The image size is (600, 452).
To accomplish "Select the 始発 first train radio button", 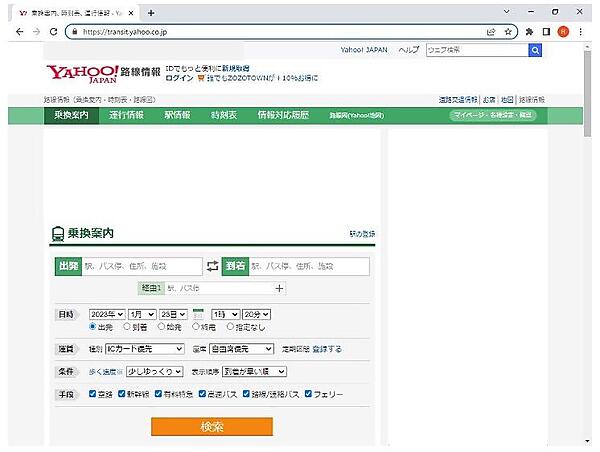I will pyautogui.click(x=161, y=326).
